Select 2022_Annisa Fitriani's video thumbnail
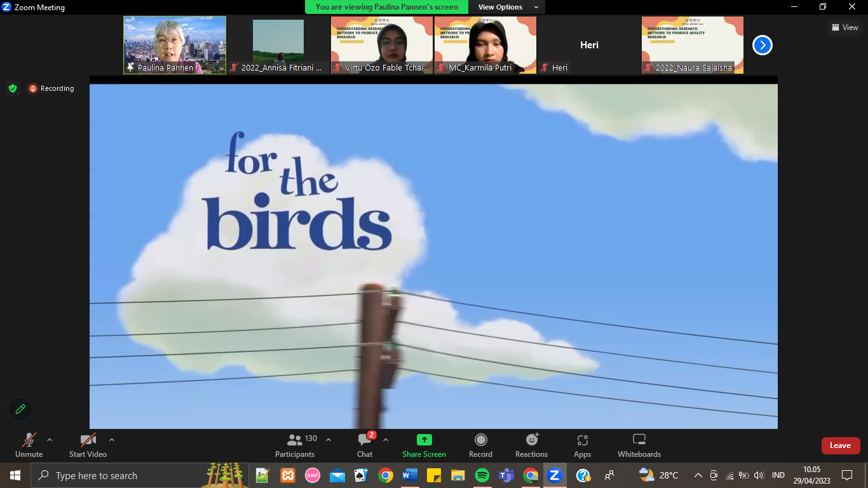 (278, 45)
